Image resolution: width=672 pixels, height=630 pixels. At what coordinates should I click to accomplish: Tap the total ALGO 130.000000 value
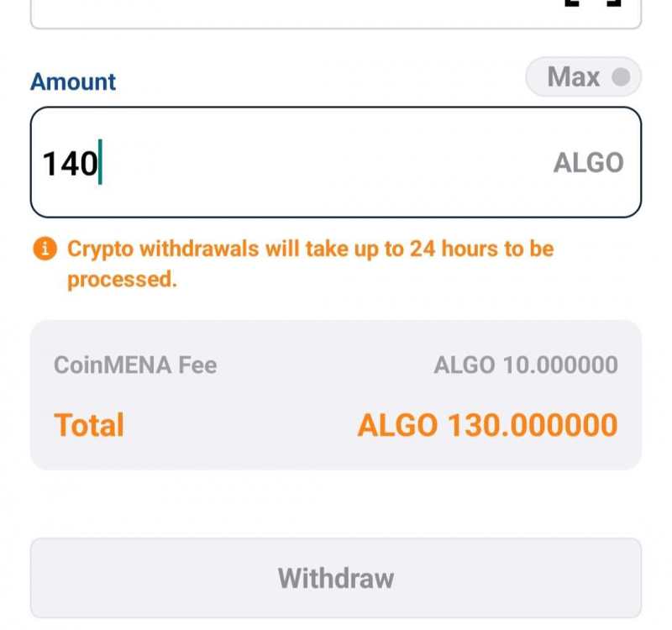click(x=487, y=425)
